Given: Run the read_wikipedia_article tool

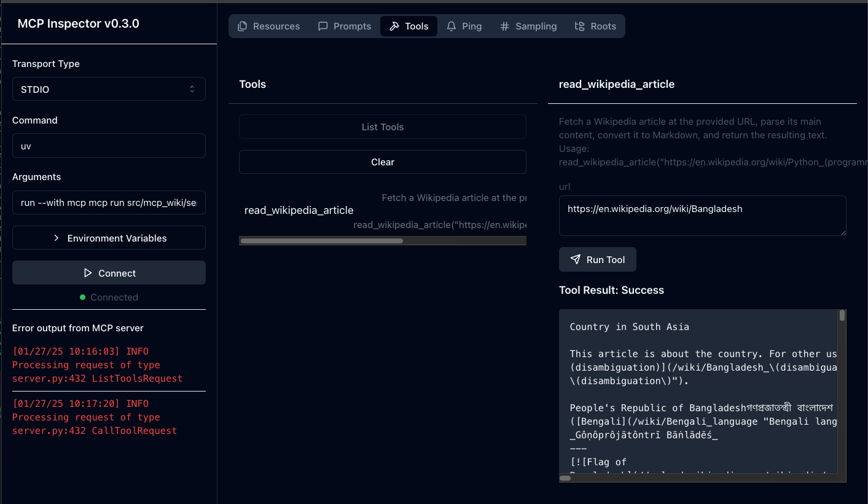Looking at the screenshot, I should [597, 259].
